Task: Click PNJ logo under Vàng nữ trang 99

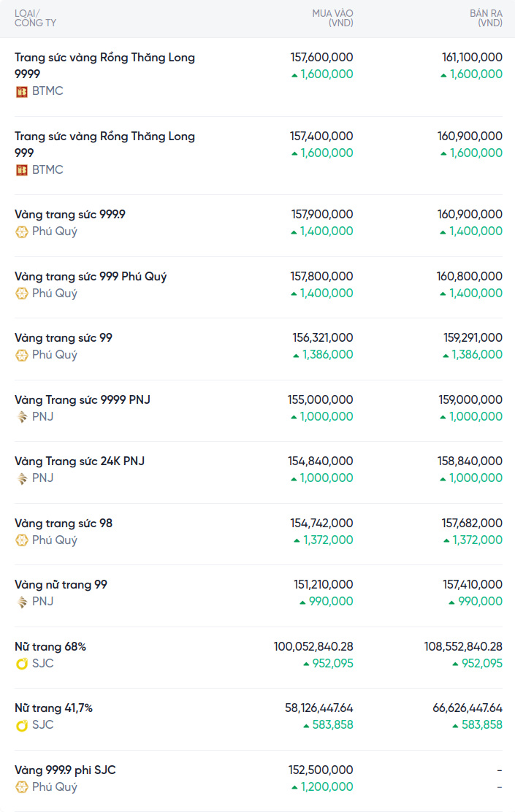Action: tap(21, 602)
